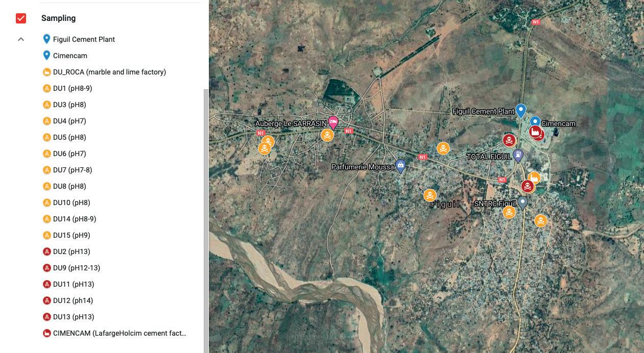Click the orange skull icon beside DU15 (pH9)
Screen dimensions: 644x353
pyautogui.click(x=46, y=235)
